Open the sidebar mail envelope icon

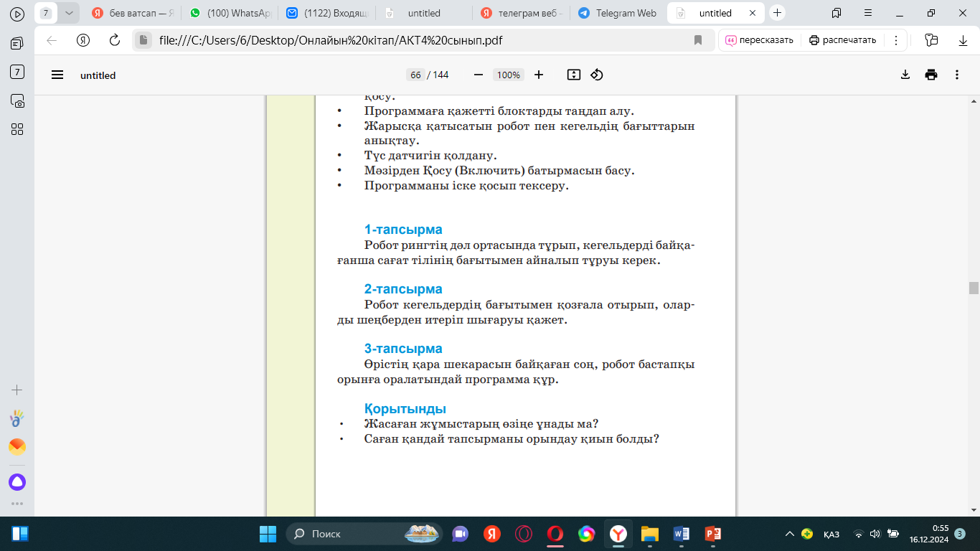(17, 447)
